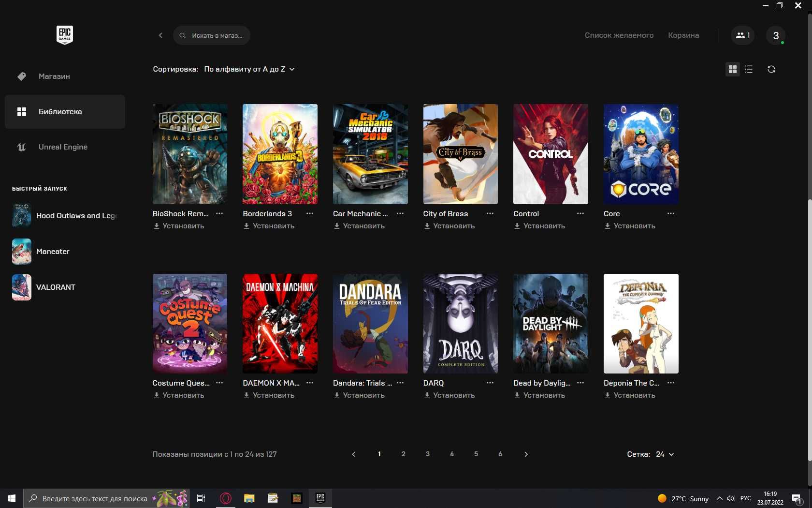
Task: Go to next page arrow in pagination
Action: (x=526, y=454)
